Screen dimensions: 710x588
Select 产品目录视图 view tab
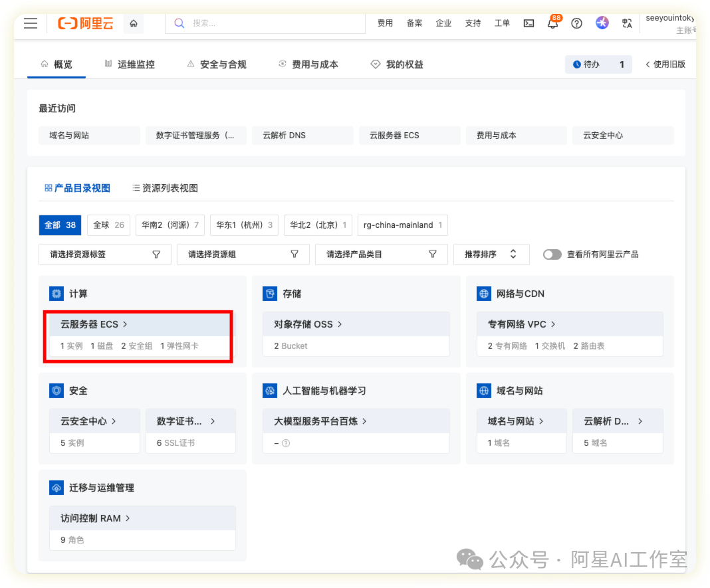click(77, 188)
